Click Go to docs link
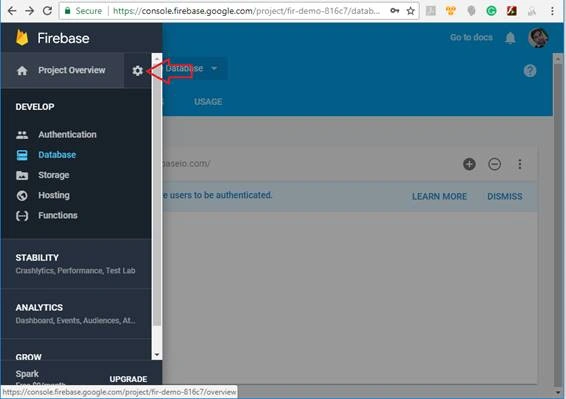 (471, 38)
